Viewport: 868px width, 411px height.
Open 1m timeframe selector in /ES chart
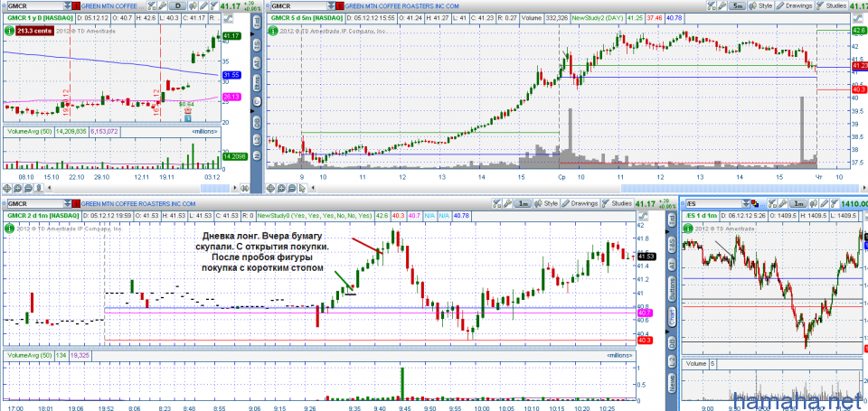(x=798, y=204)
